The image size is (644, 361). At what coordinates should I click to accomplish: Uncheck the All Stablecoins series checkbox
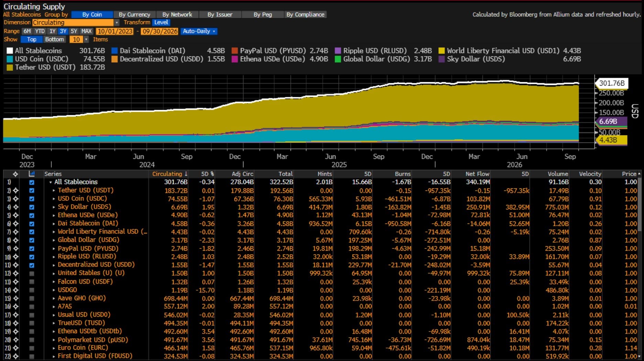tap(32, 182)
